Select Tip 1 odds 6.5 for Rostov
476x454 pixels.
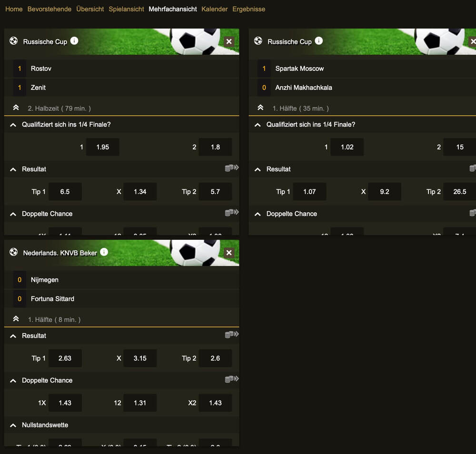[65, 191]
